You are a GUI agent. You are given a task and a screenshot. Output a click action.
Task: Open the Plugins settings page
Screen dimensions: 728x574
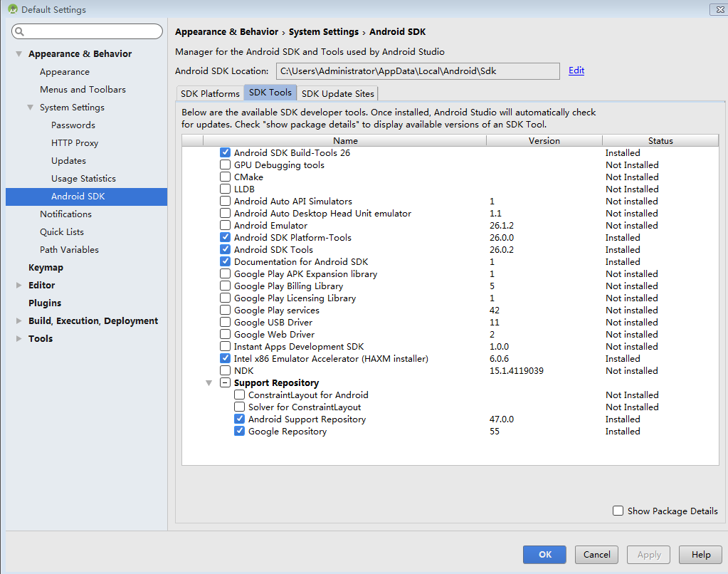(x=45, y=303)
